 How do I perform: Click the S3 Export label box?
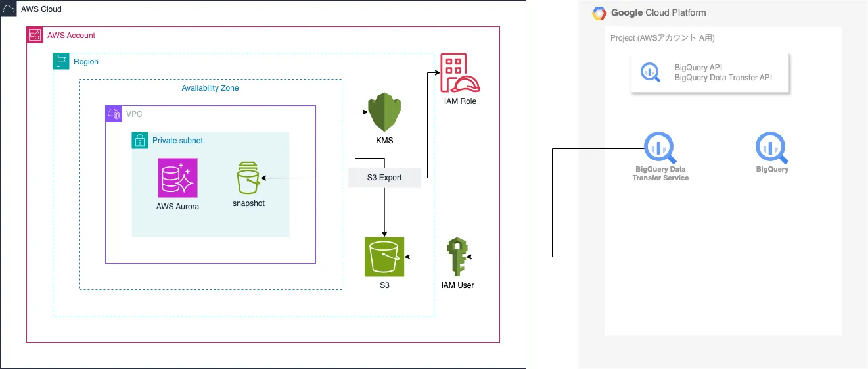coord(384,178)
